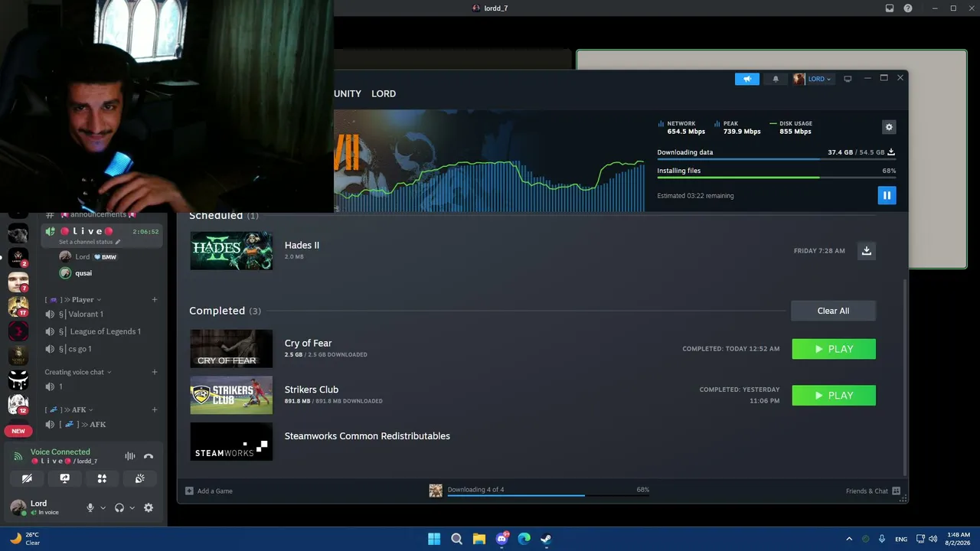980x551 pixels.
Task: Open the weather widget on taskbar
Action: (x=24, y=539)
